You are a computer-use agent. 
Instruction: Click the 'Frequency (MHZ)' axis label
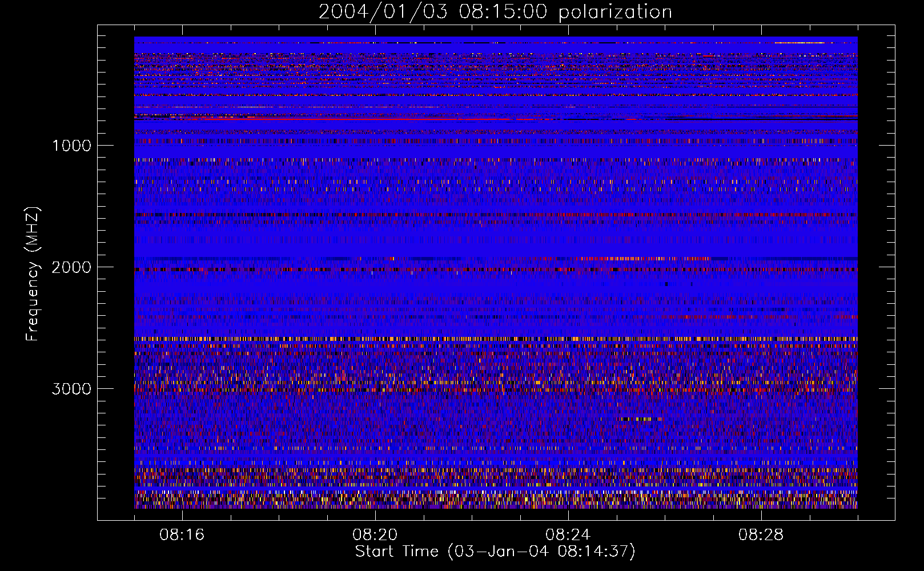[33, 274]
